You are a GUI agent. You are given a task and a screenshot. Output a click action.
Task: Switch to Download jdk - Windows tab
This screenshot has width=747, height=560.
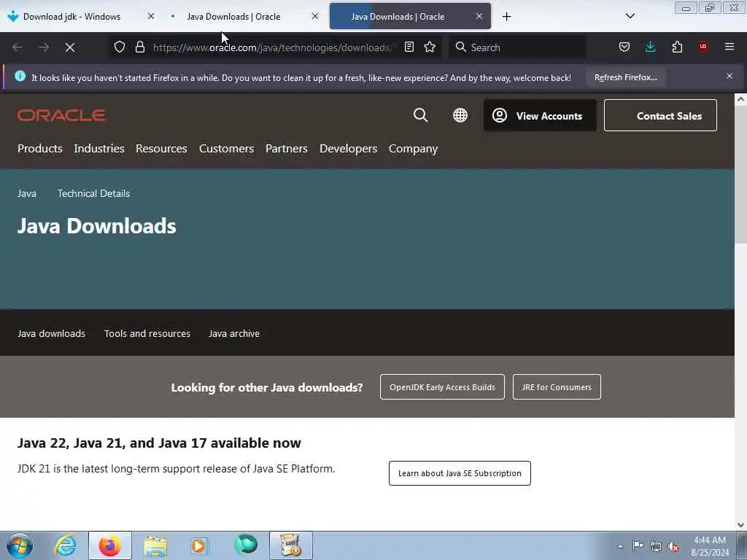coord(72,17)
